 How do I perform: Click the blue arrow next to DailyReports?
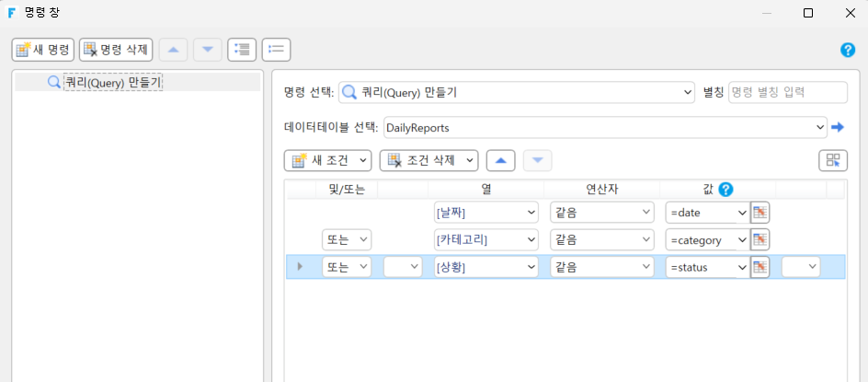tap(838, 128)
